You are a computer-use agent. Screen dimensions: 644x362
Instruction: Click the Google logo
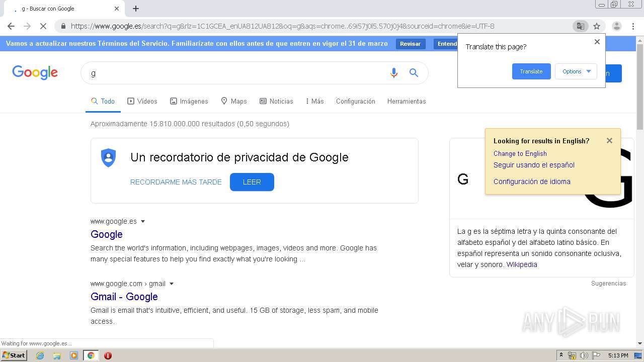click(x=35, y=73)
